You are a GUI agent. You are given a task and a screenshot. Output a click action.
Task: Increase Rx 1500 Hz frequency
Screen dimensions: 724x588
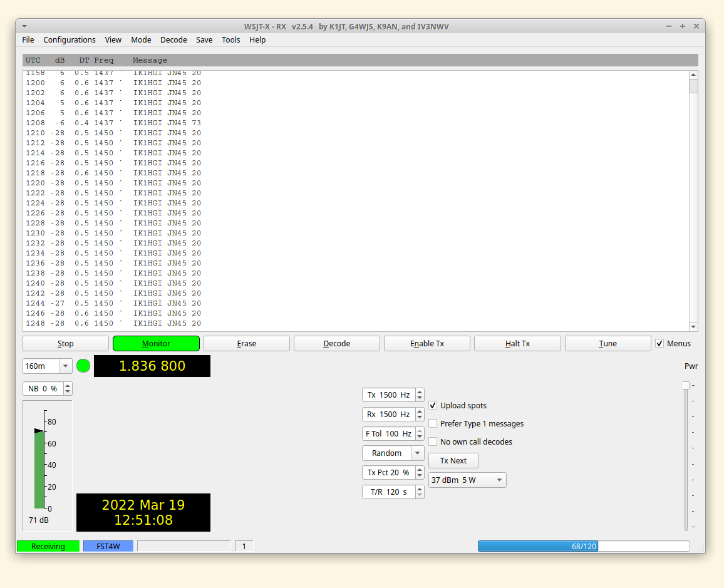(x=420, y=411)
